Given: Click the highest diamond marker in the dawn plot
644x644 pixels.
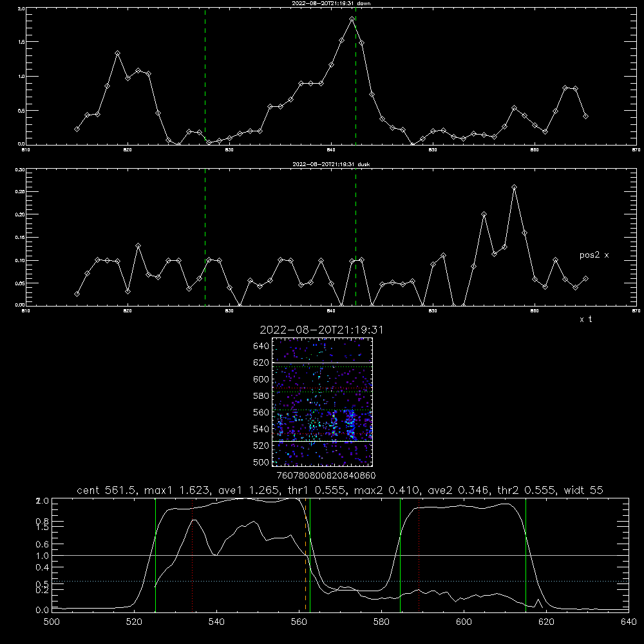Looking at the screenshot, I should (x=352, y=19).
